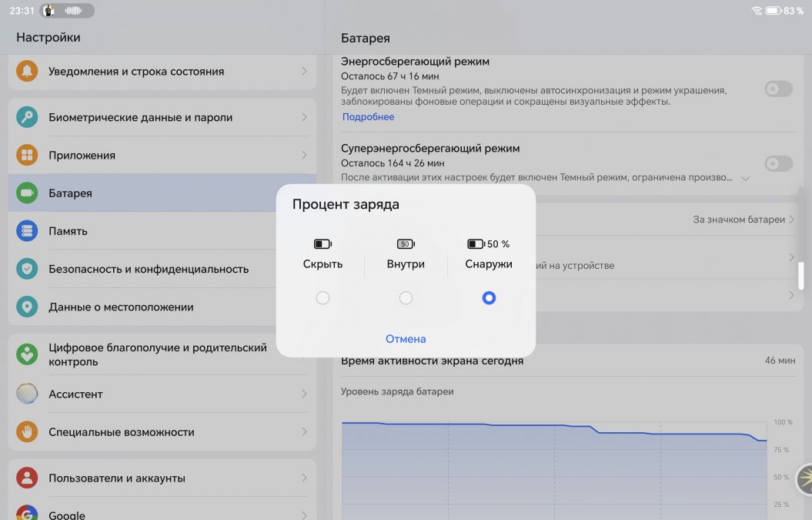Select the Внутри radio button

[x=406, y=297]
